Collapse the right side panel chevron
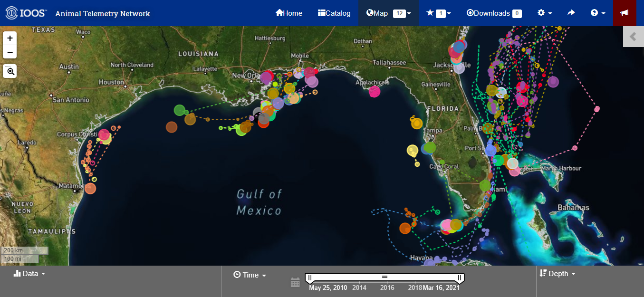 click(633, 36)
